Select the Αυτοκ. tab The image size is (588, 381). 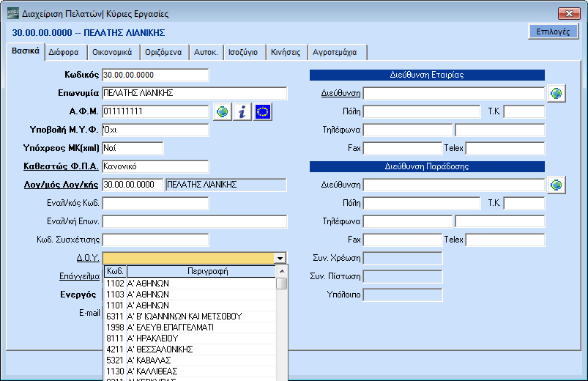(206, 52)
